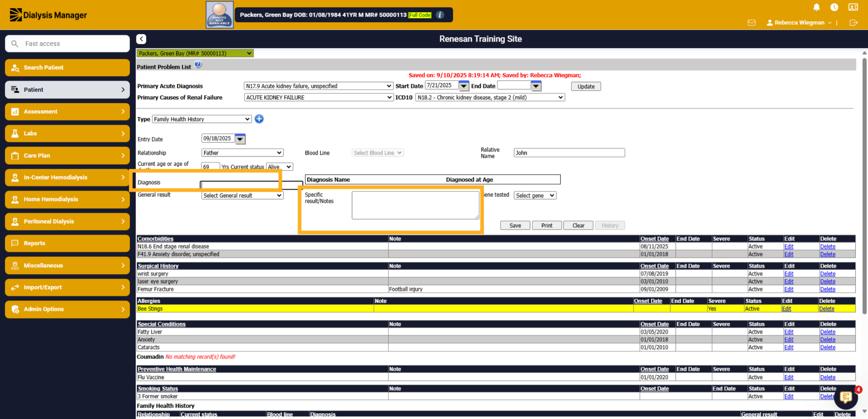Open Search Patient in sidebar

pos(68,68)
